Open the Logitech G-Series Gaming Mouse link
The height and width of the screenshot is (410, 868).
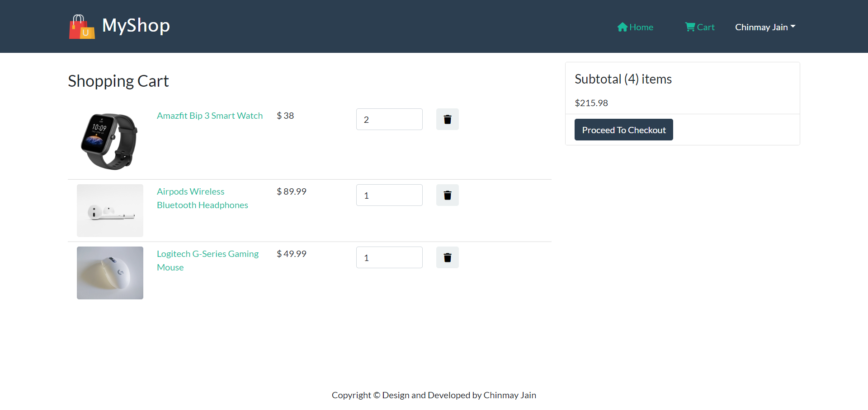point(208,260)
